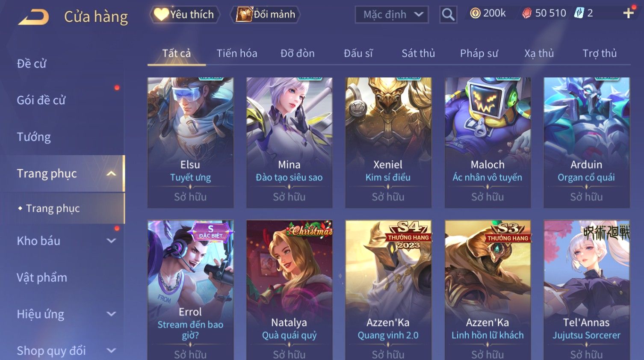Tap the gold coin currency icon

pos(475,13)
